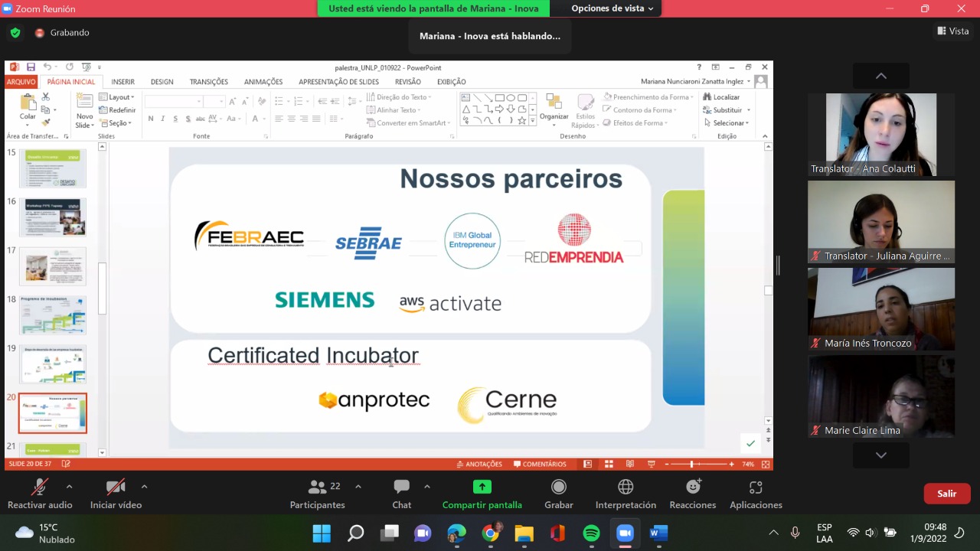Open Reacciones emoji menu in Zoom
980x551 pixels.
tap(694, 494)
